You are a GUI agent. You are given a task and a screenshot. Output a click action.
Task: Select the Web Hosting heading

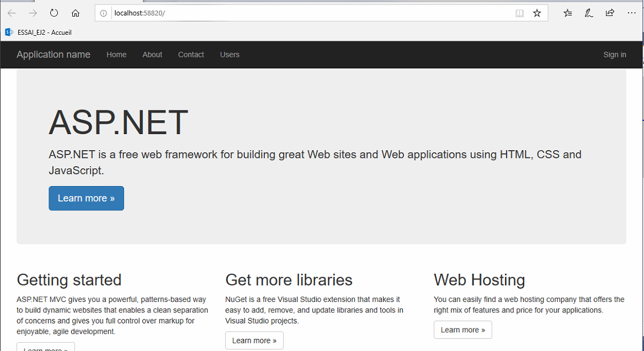pyautogui.click(x=480, y=280)
